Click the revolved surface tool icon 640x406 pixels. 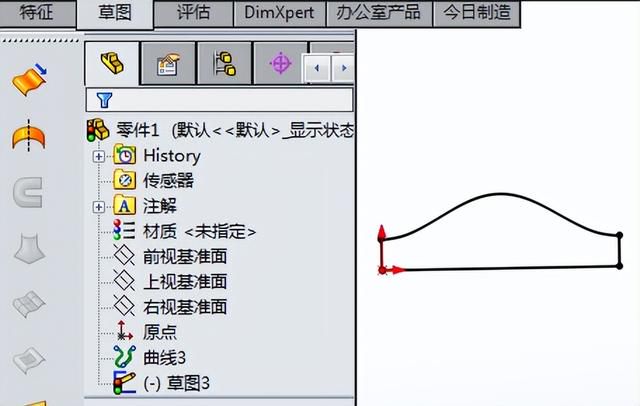[29, 136]
